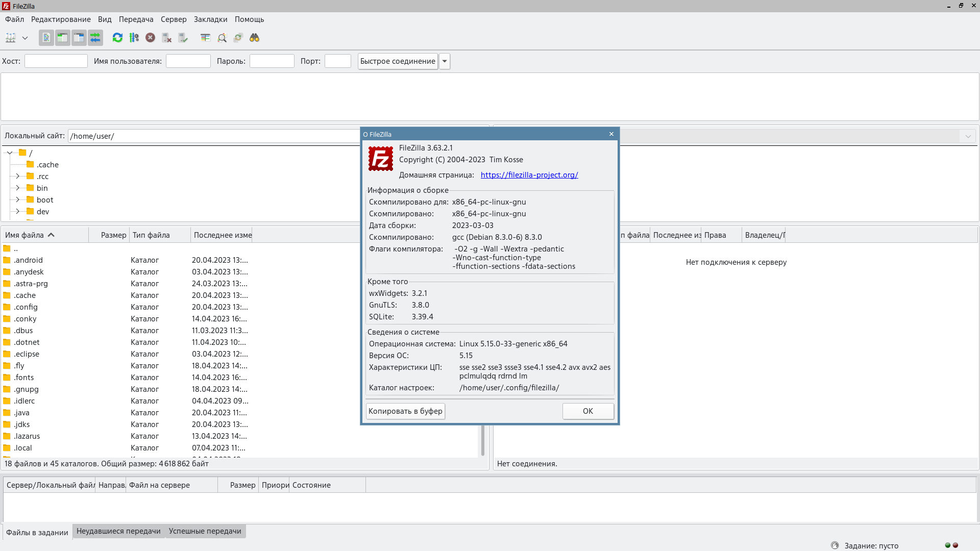Click the .lazarus folder icon
The height and width of the screenshot is (551, 980).
tap(7, 436)
